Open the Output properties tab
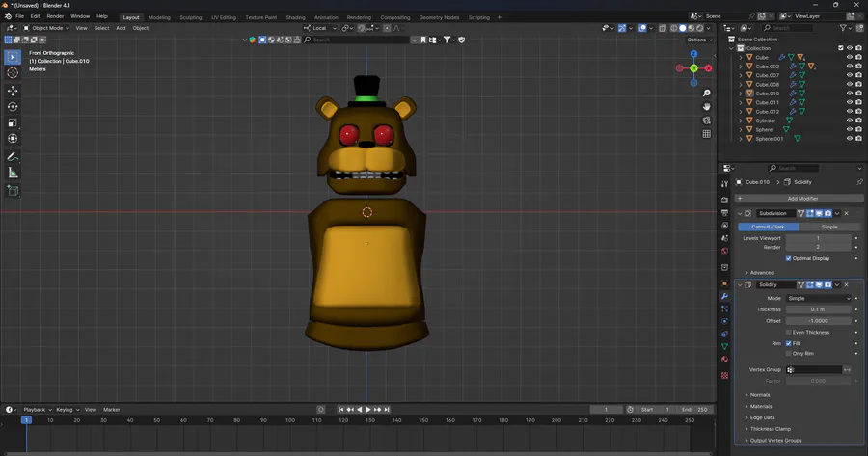 (724, 213)
